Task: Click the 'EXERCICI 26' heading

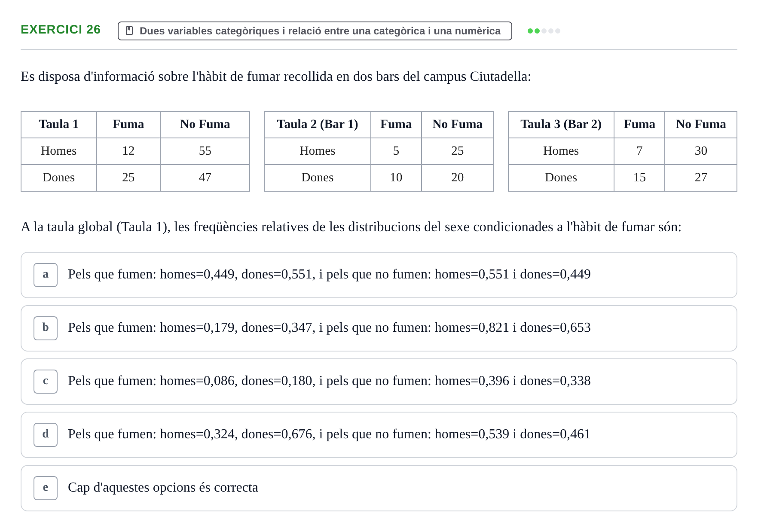Action: (x=61, y=30)
